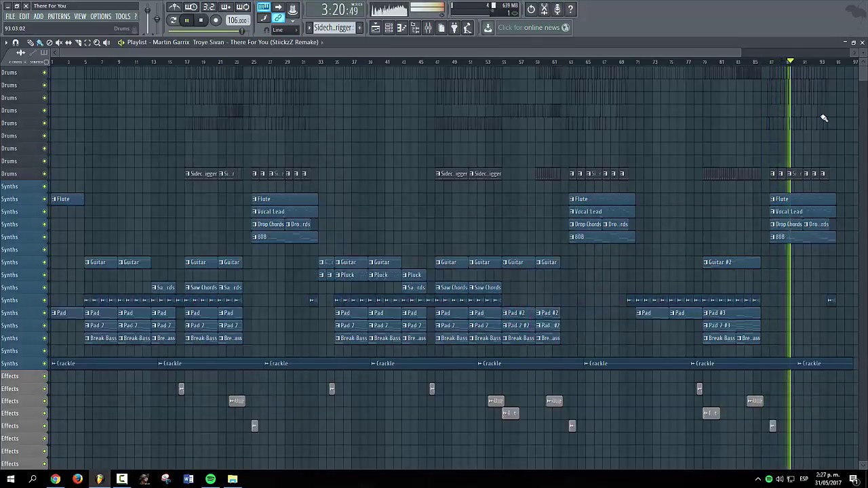Open the plugin picker plug icon
This screenshot has height=488, width=868.
[454, 28]
